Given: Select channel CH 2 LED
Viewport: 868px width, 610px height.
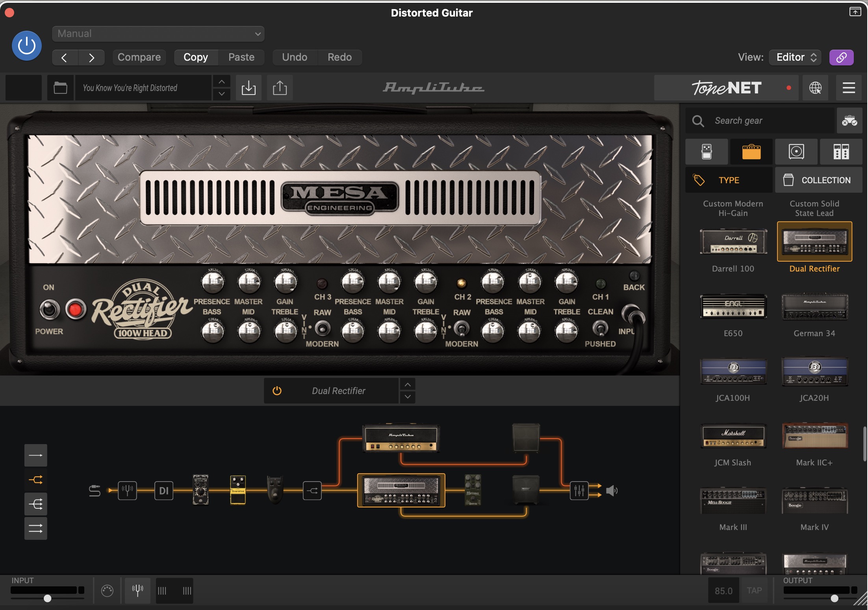Looking at the screenshot, I should 462,283.
